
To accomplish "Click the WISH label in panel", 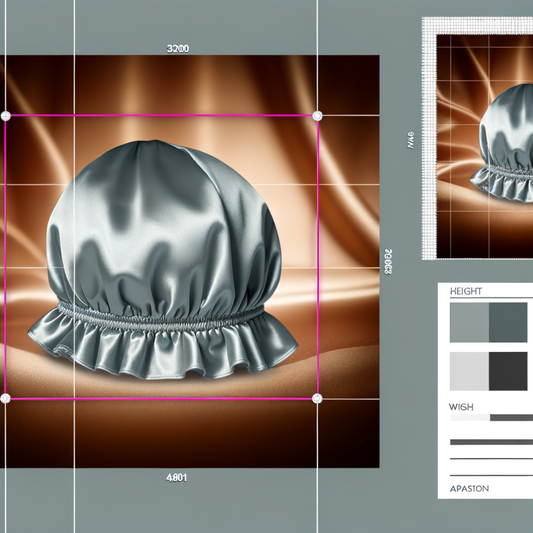I will [x=461, y=407].
